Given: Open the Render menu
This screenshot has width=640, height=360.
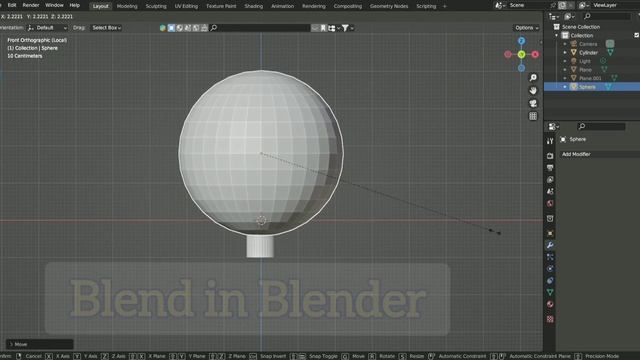Looking at the screenshot, I should (31, 5).
